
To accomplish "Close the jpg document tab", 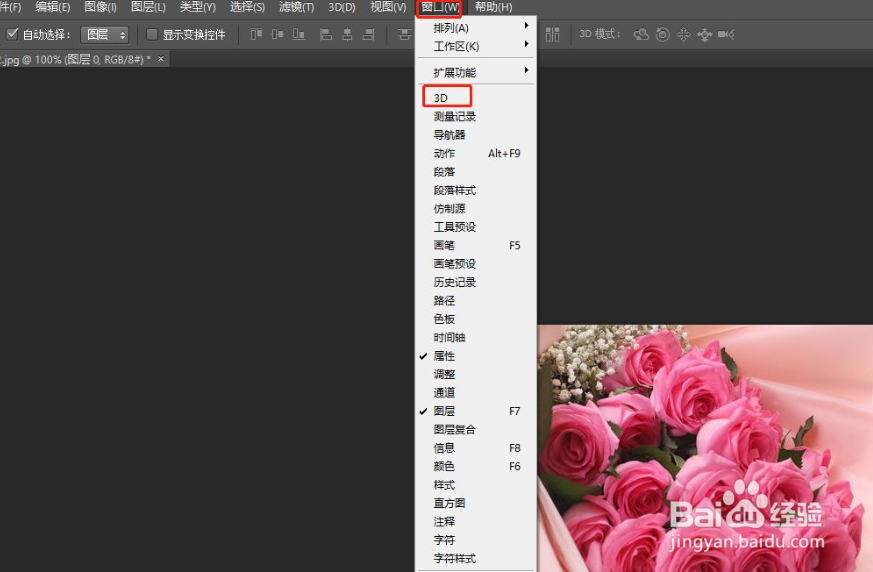I will (x=161, y=58).
